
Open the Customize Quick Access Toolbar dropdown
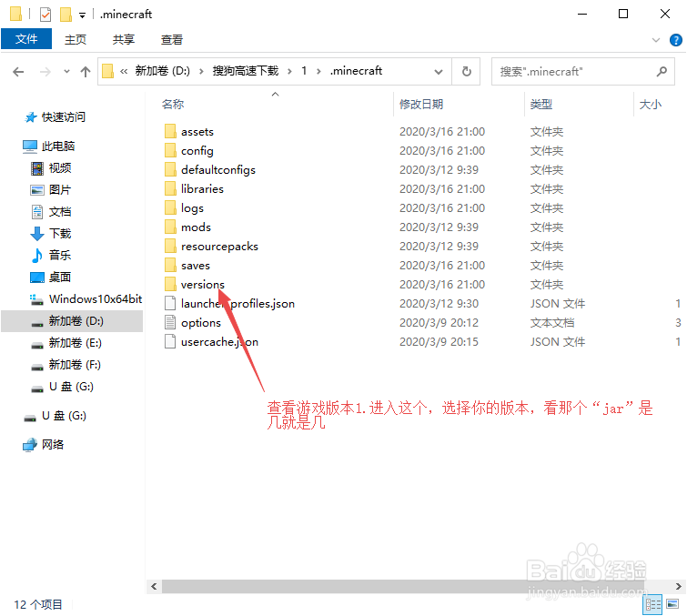click(82, 15)
